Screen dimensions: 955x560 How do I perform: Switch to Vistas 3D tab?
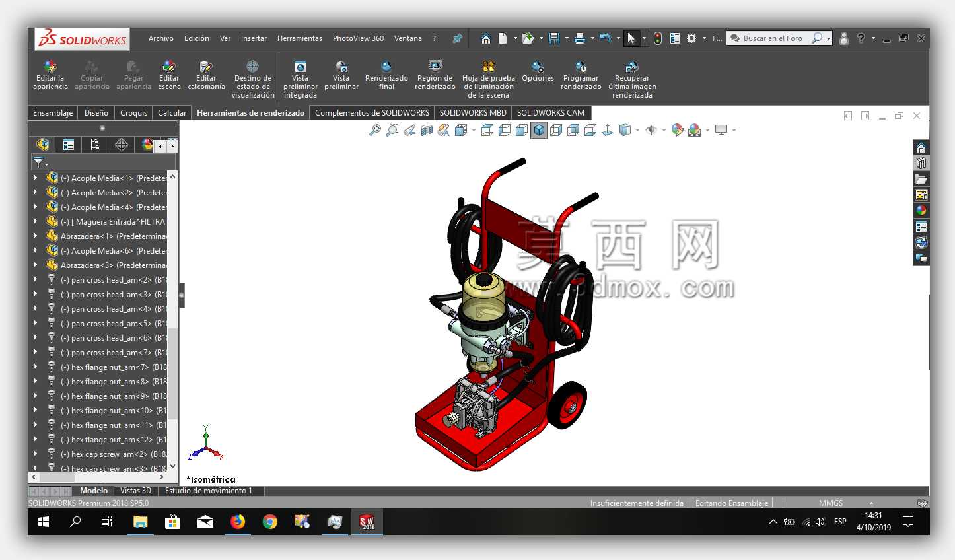[x=135, y=491]
